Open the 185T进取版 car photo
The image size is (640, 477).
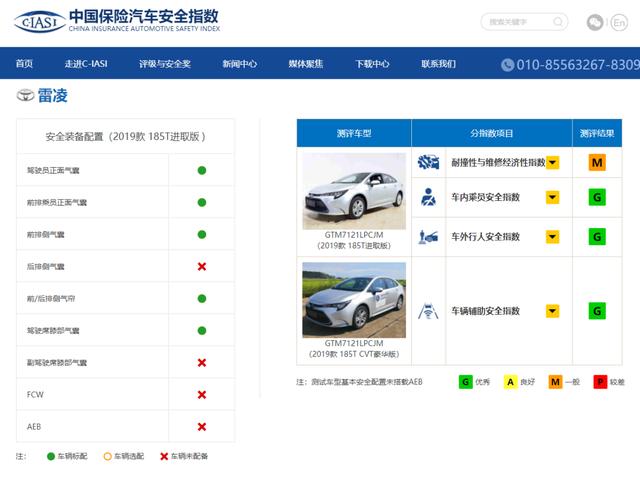click(x=354, y=191)
